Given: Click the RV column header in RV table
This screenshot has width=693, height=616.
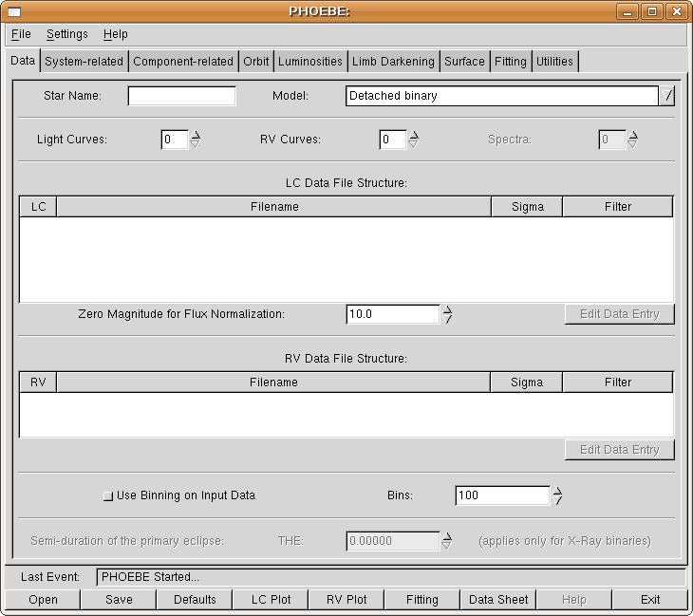Looking at the screenshot, I should click(x=38, y=383).
